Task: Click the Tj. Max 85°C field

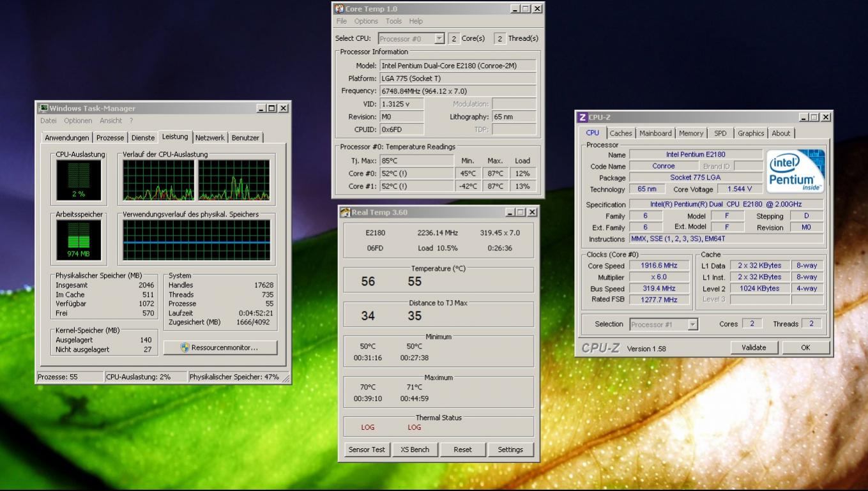Action: (x=416, y=160)
